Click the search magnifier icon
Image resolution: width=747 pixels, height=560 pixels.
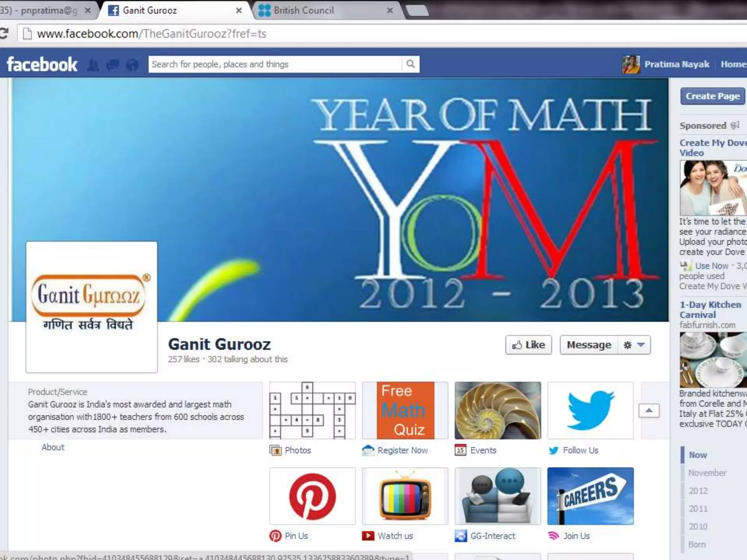click(410, 64)
